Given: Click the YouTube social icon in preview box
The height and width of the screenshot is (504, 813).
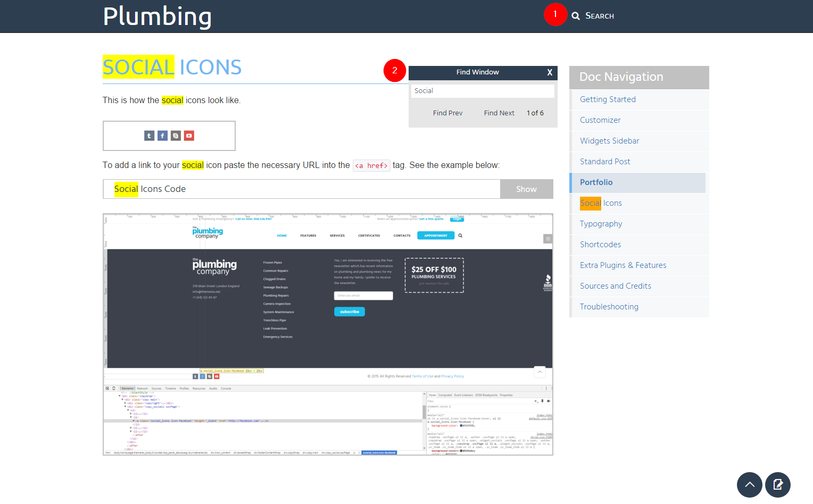Looking at the screenshot, I should point(189,136).
